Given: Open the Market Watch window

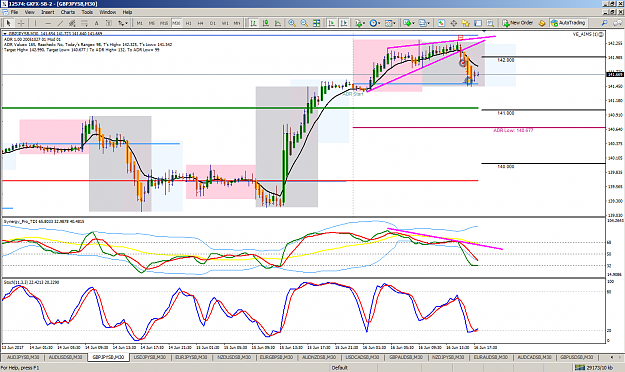Looking at the screenshot, I should pos(441,23).
